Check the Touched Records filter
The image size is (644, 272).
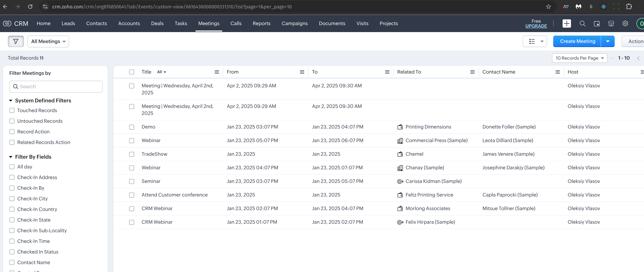click(x=12, y=110)
